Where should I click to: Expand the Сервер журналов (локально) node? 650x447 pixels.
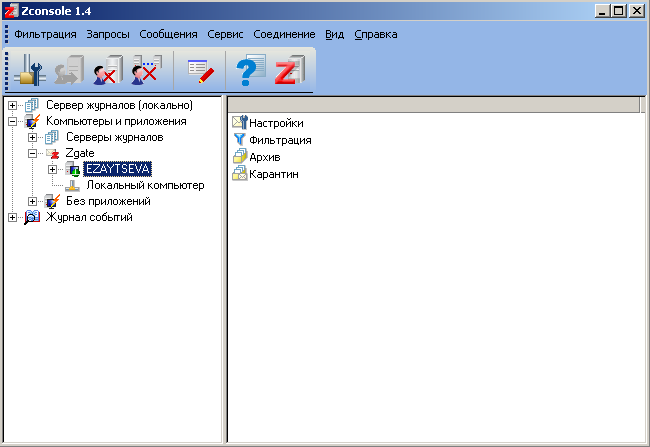click(x=12, y=105)
